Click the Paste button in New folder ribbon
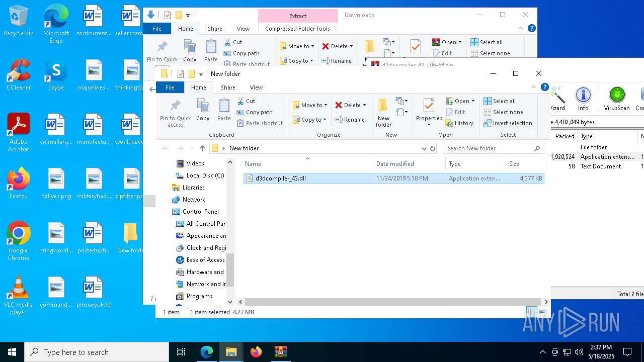The height and width of the screenshot is (362, 644). [224, 110]
